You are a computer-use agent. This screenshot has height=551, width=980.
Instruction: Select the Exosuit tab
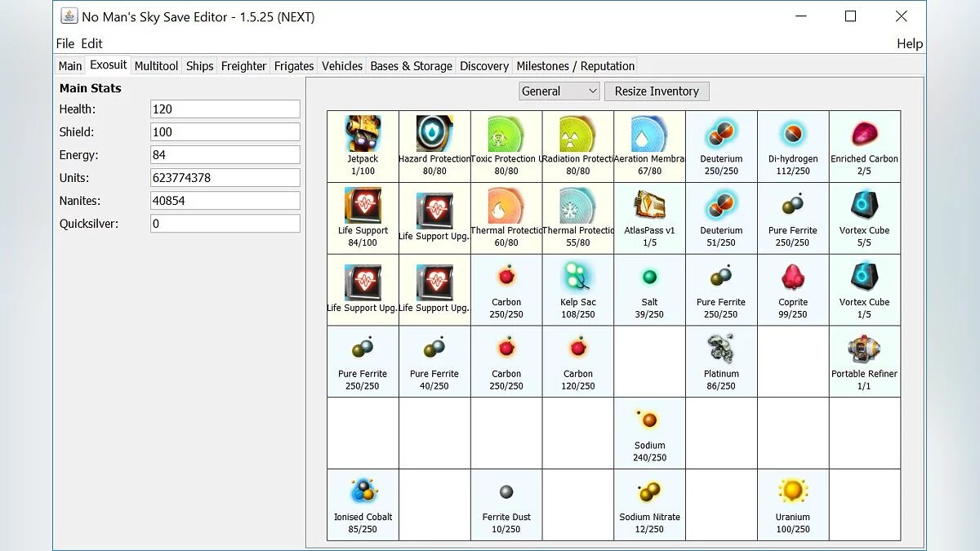(x=109, y=65)
